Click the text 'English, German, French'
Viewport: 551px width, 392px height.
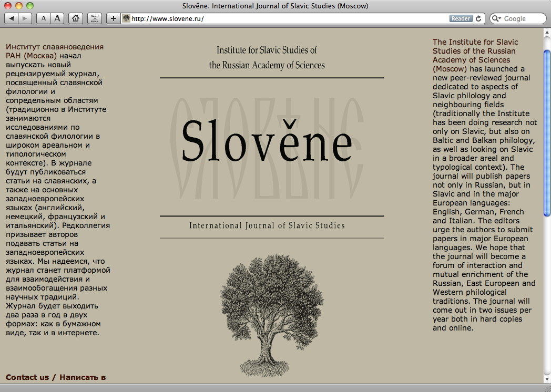tap(478, 212)
